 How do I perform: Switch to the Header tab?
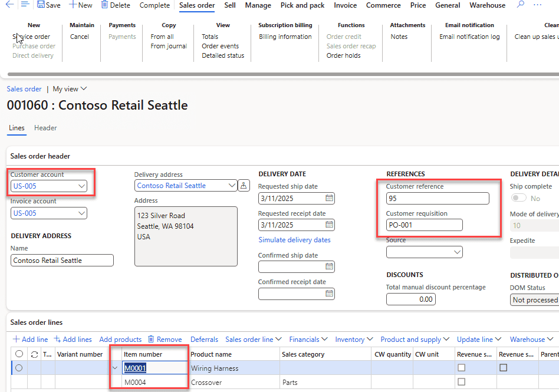45,127
